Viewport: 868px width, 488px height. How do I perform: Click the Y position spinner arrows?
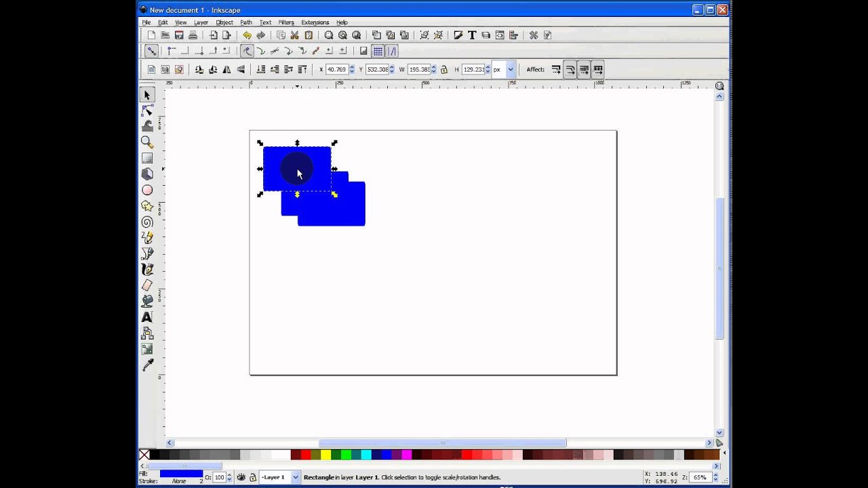click(x=391, y=69)
